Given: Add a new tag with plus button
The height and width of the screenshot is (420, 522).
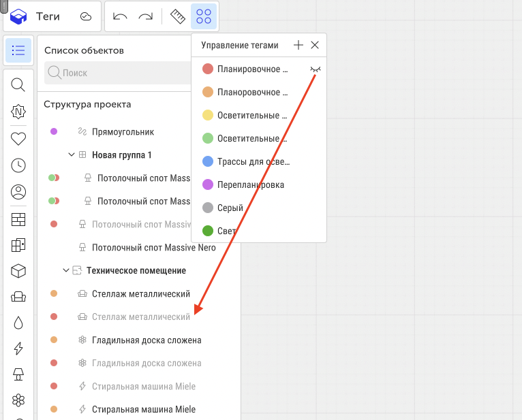Looking at the screenshot, I should point(298,45).
